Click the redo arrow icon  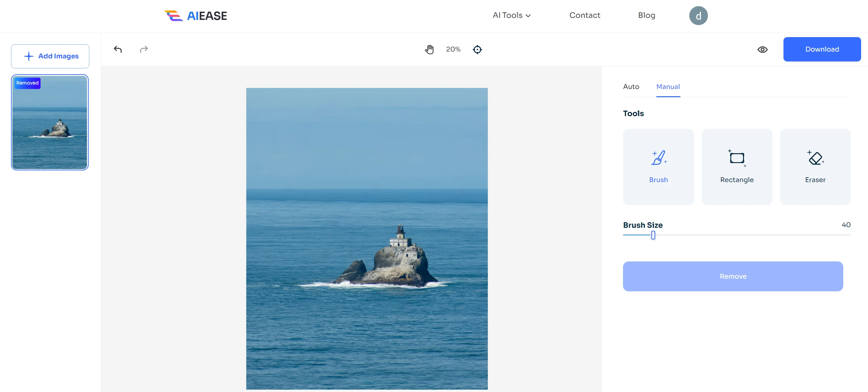(x=144, y=49)
